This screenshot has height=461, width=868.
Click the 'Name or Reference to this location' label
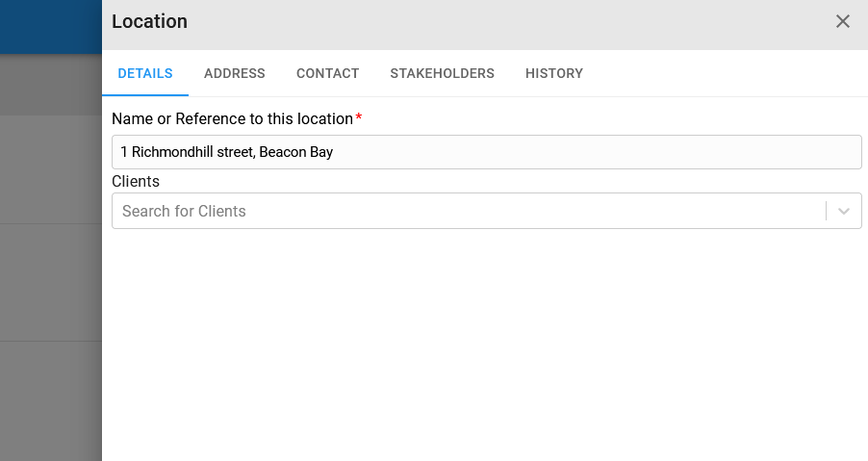pyautogui.click(x=233, y=119)
